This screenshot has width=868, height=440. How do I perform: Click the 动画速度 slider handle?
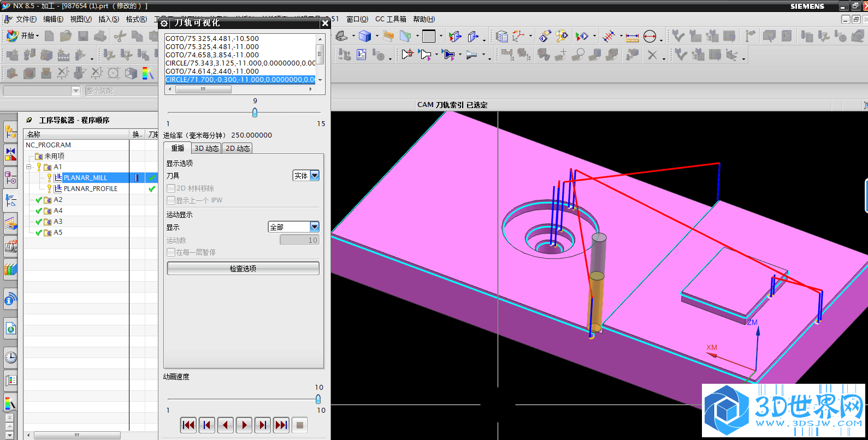coord(318,399)
